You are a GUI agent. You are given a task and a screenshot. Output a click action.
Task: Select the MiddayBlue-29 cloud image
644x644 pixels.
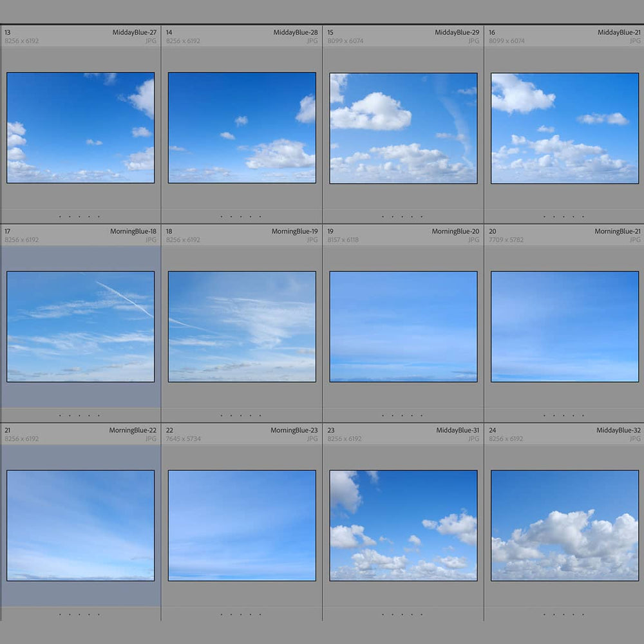click(403, 128)
